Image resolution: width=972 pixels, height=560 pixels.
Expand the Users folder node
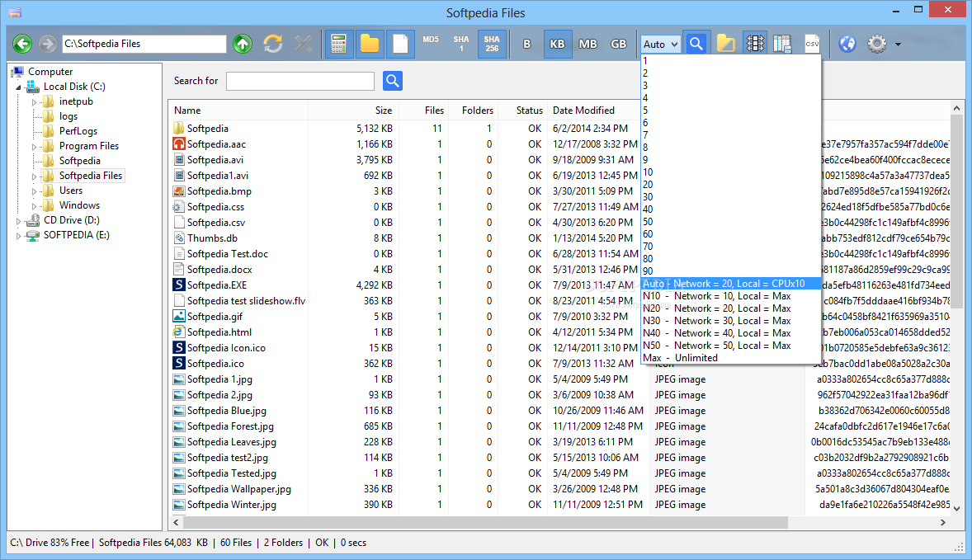pos(34,191)
